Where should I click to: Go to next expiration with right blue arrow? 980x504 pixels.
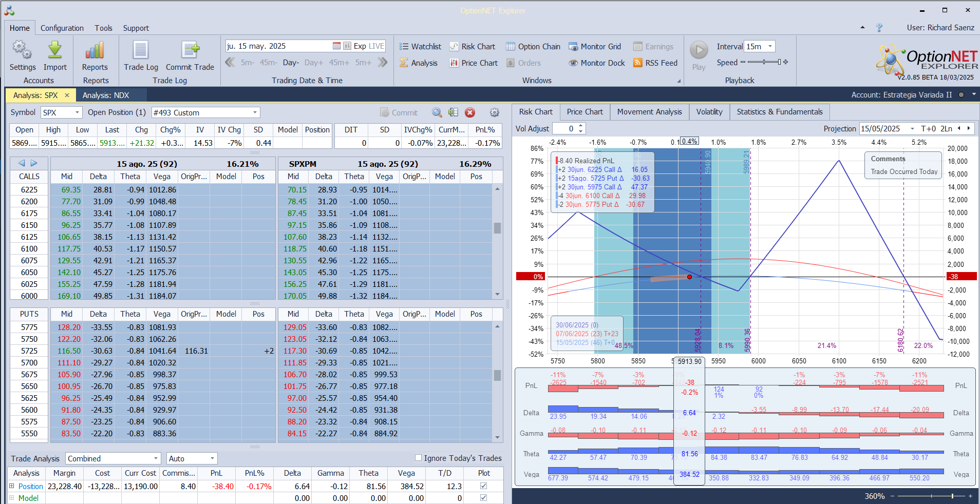coord(34,163)
